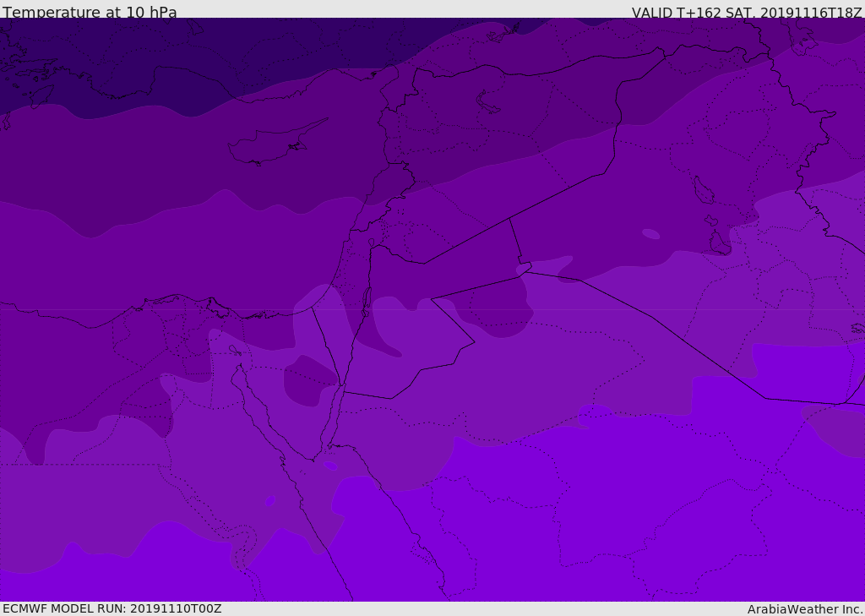Viewport: 865px width, 616px height.
Task: Click the 'ArabiaWeather Inc.' credit text
Action: [804, 609]
